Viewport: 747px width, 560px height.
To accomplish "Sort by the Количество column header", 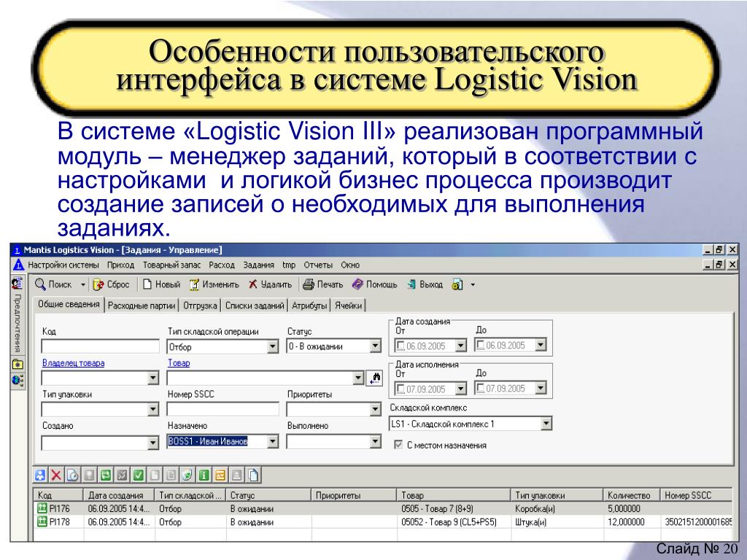I will click(631, 495).
